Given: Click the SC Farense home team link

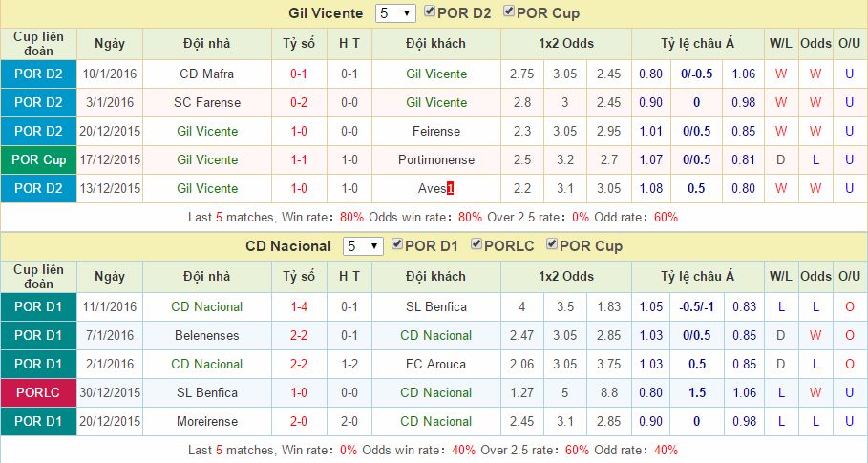Looking at the screenshot, I should pos(206,102).
